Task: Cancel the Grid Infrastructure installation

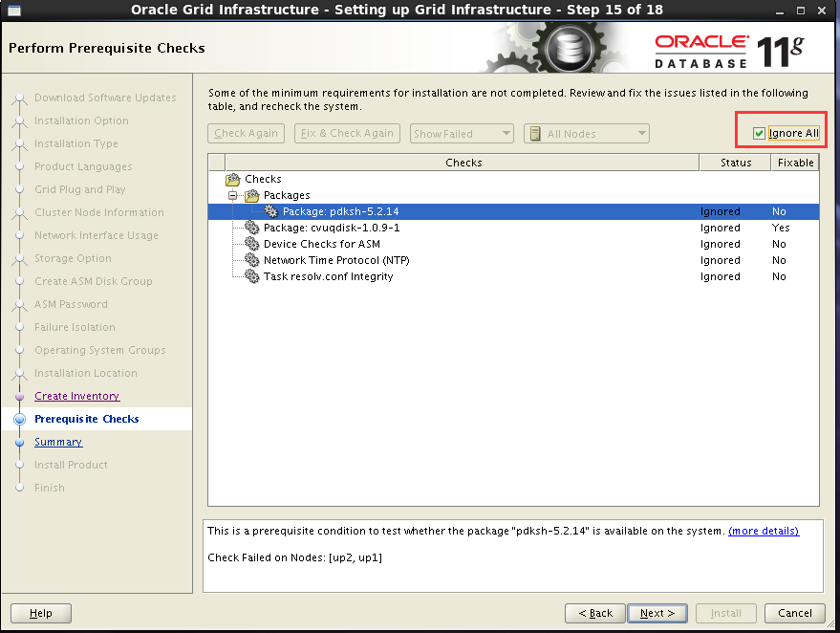Action: point(795,613)
